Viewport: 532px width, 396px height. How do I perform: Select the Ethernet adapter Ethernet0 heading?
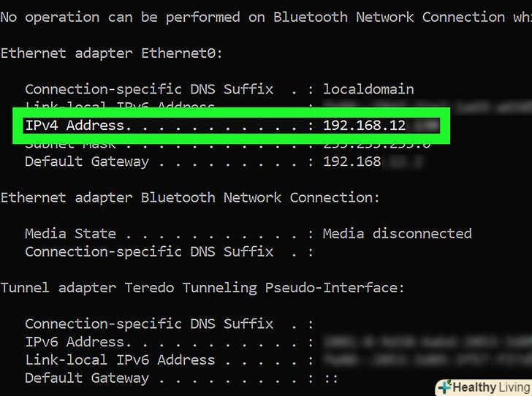(x=112, y=53)
